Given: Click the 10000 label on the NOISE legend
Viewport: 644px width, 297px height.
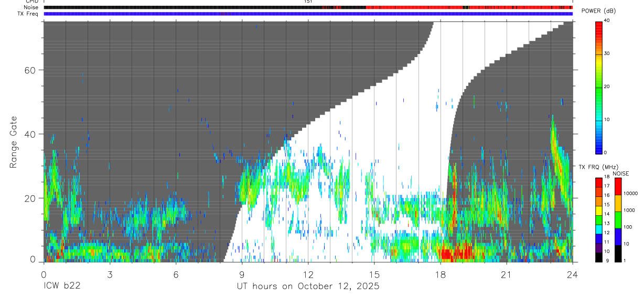Looking at the screenshot, I should 630,194.
